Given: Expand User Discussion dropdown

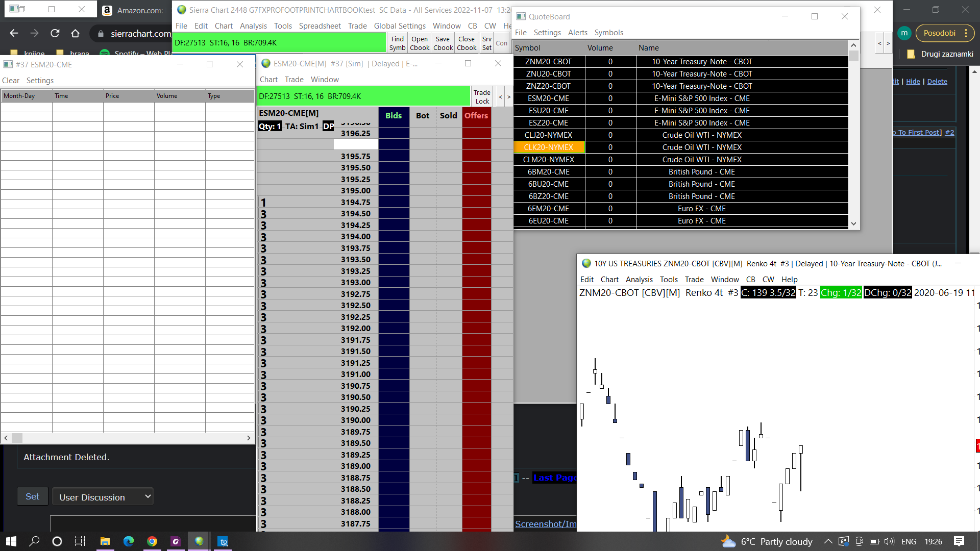Looking at the screenshot, I should pyautogui.click(x=103, y=497).
